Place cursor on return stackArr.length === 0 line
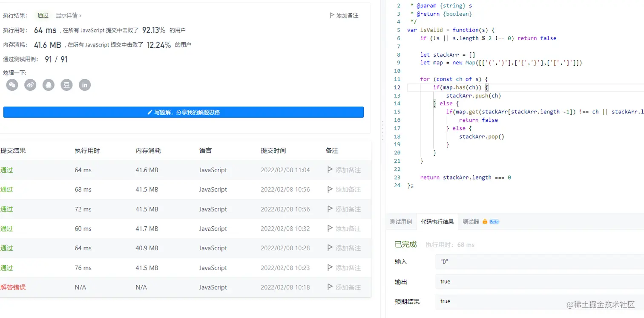The height and width of the screenshot is (318, 644). [466, 177]
